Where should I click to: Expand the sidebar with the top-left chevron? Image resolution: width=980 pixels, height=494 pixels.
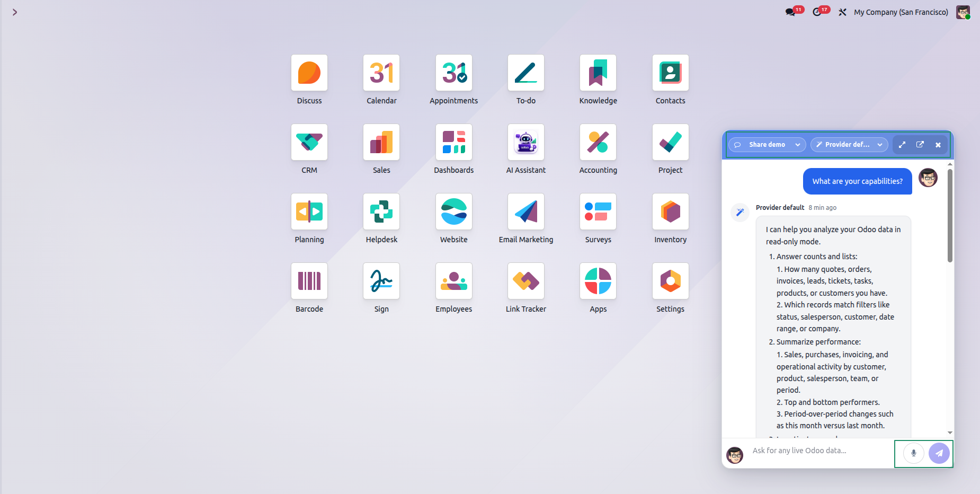[x=15, y=12]
